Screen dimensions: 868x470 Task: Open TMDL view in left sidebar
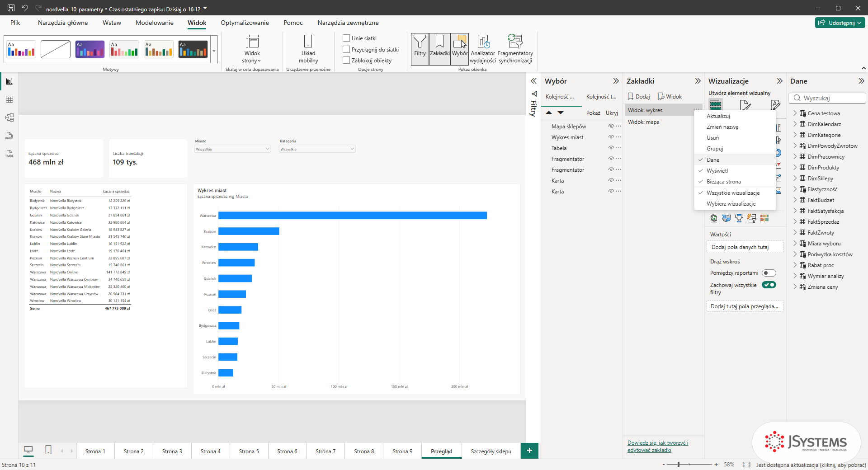(9, 154)
